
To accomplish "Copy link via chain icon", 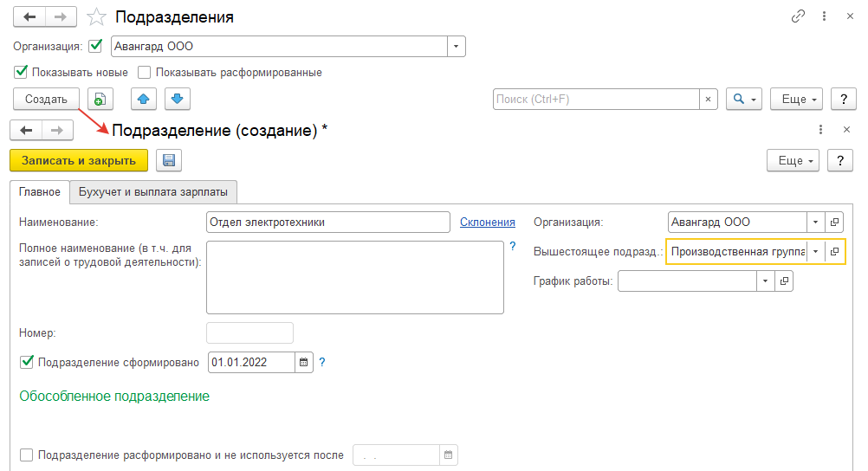I will coord(798,17).
